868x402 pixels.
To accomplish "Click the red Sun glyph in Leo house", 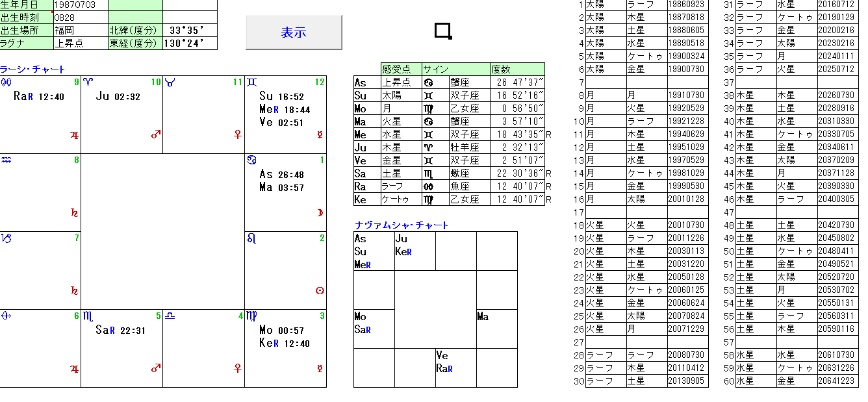I will click(x=320, y=290).
